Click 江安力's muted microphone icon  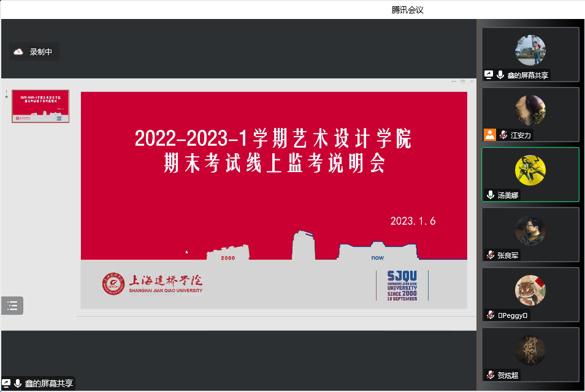click(503, 135)
